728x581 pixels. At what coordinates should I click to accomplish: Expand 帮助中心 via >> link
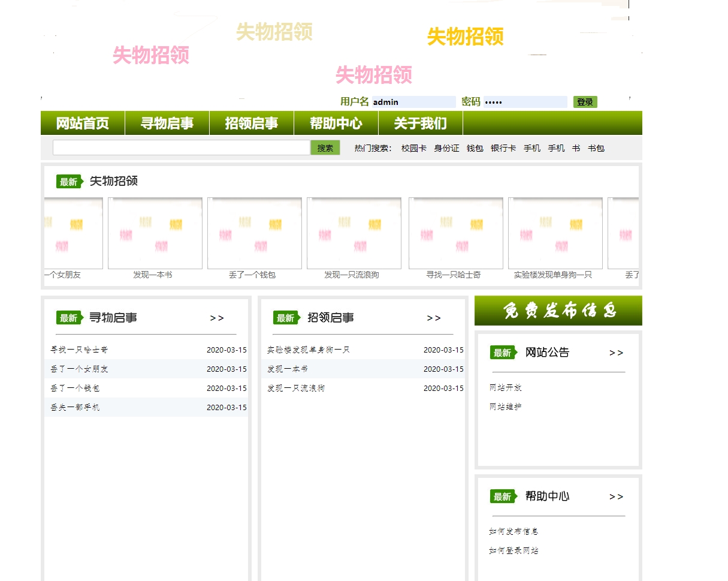[616, 496]
